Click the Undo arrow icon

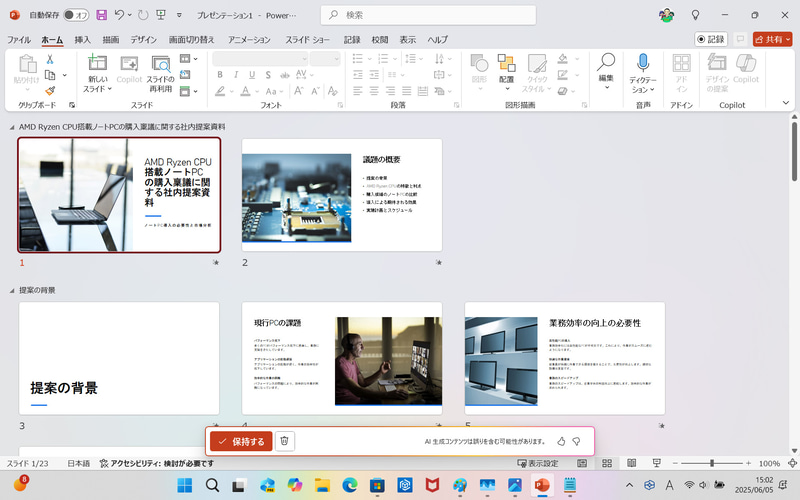tap(119, 15)
